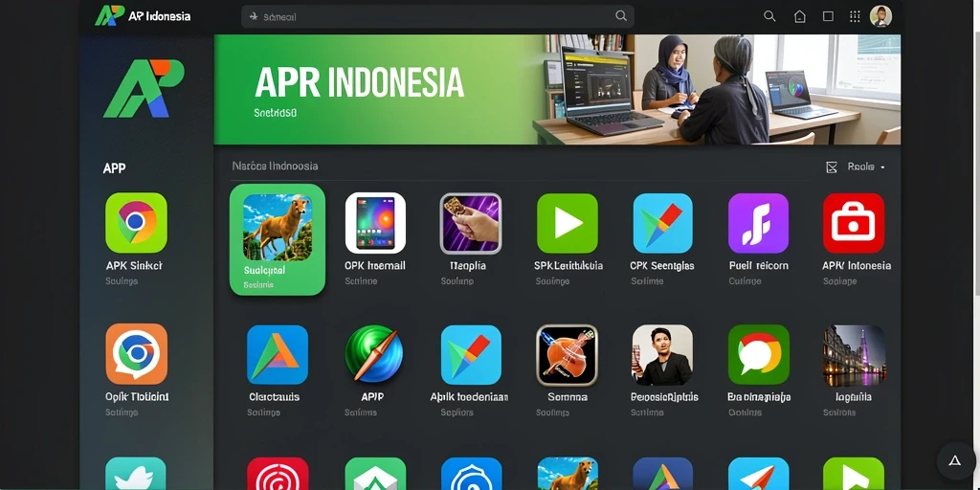Open the green speech-bubble app icon
This screenshot has width=980, height=490.
[759, 354]
